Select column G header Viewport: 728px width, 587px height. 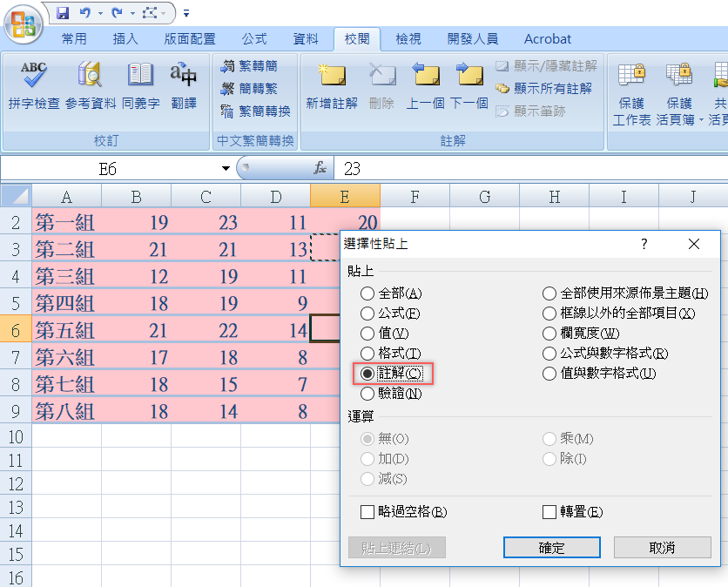(484, 197)
